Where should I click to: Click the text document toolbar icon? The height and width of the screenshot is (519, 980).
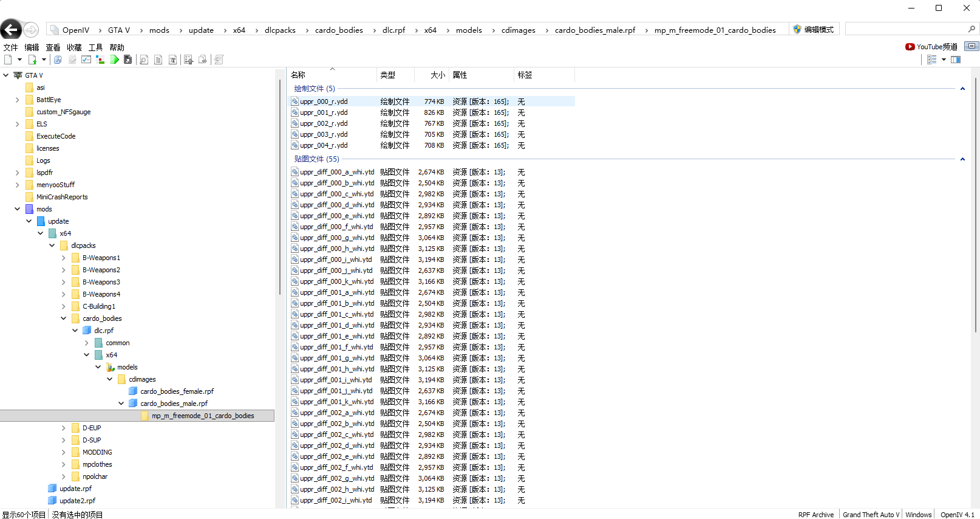[158, 60]
